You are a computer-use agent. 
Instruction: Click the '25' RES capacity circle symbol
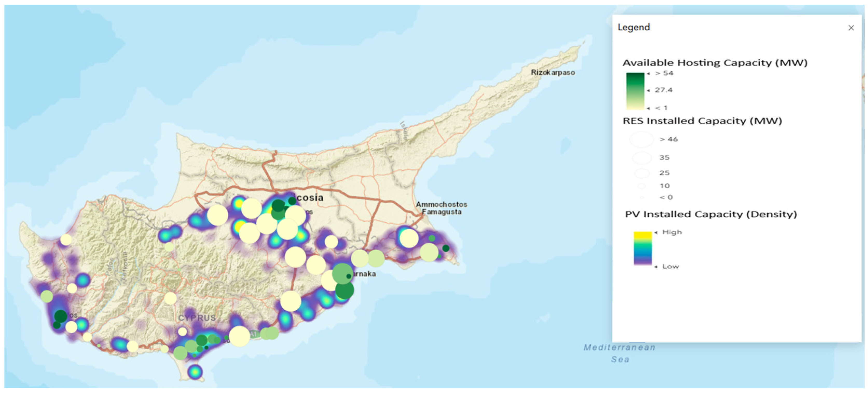coord(642,173)
